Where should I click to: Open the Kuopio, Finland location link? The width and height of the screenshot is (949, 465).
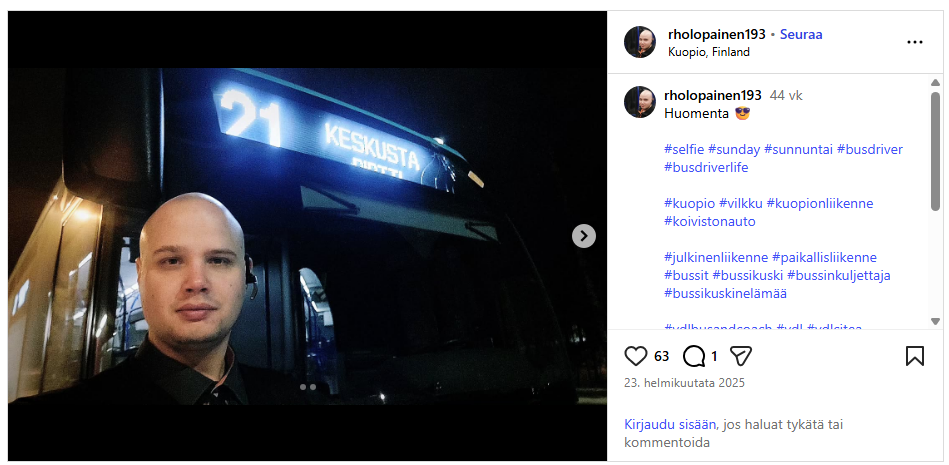(709, 52)
